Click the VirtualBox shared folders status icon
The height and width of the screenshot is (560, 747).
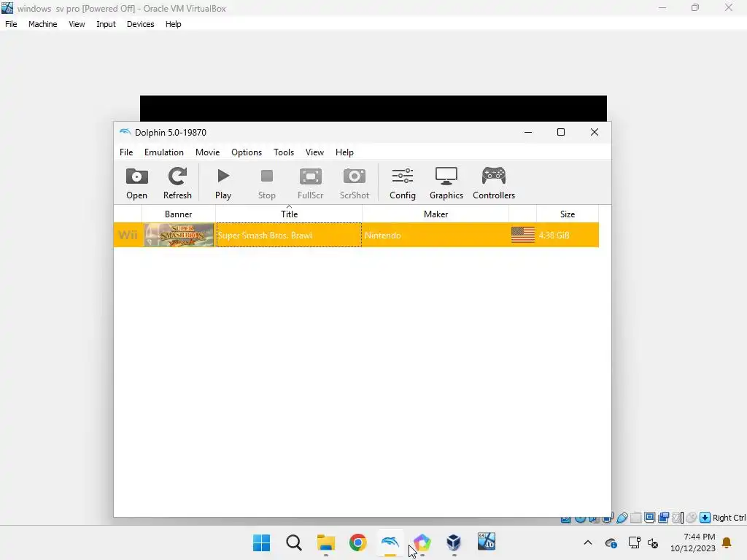[635, 518]
